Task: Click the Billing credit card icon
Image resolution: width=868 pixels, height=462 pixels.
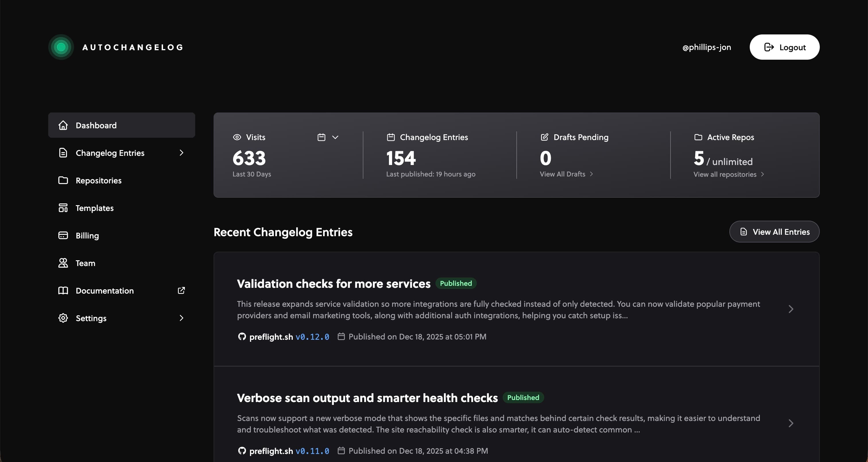Action: [63, 235]
